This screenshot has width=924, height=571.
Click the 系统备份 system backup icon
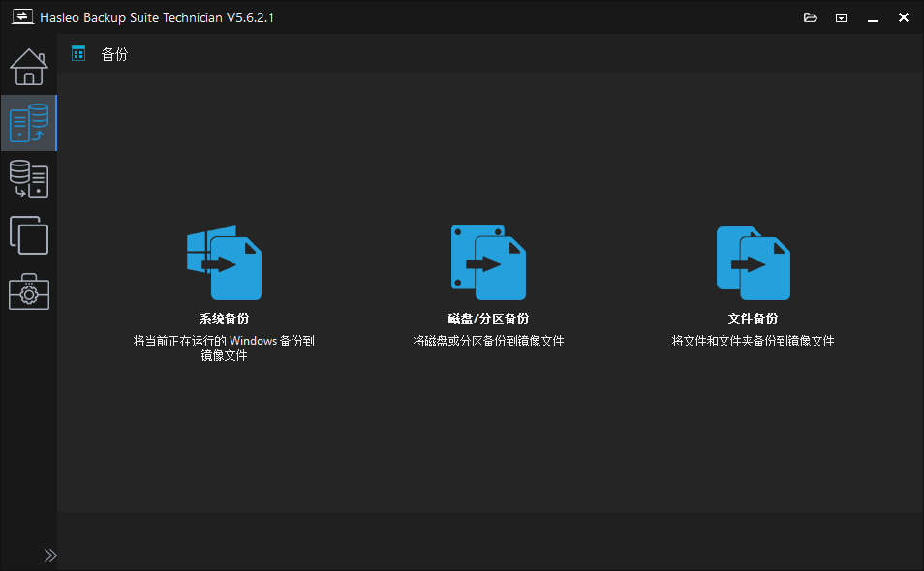[x=224, y=261]
